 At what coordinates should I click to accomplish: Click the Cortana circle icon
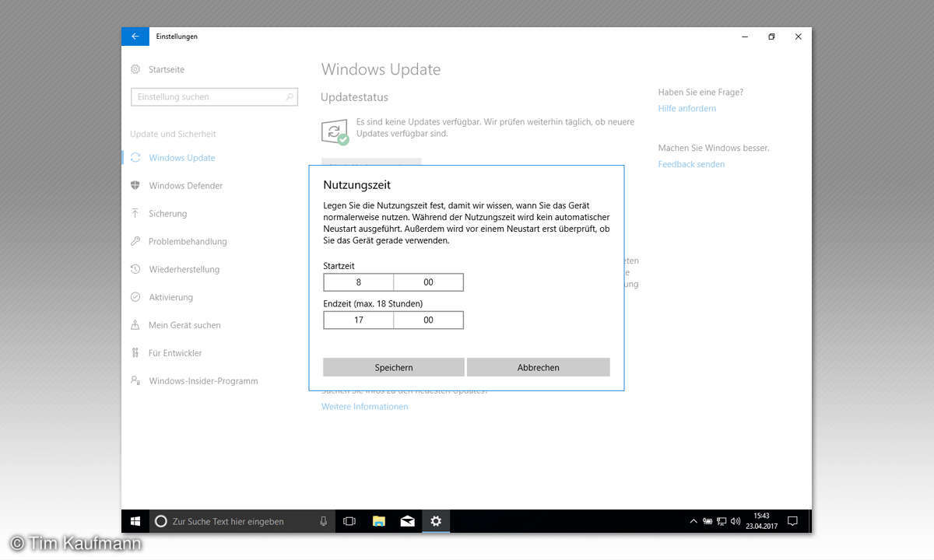[x=161, y=521]
